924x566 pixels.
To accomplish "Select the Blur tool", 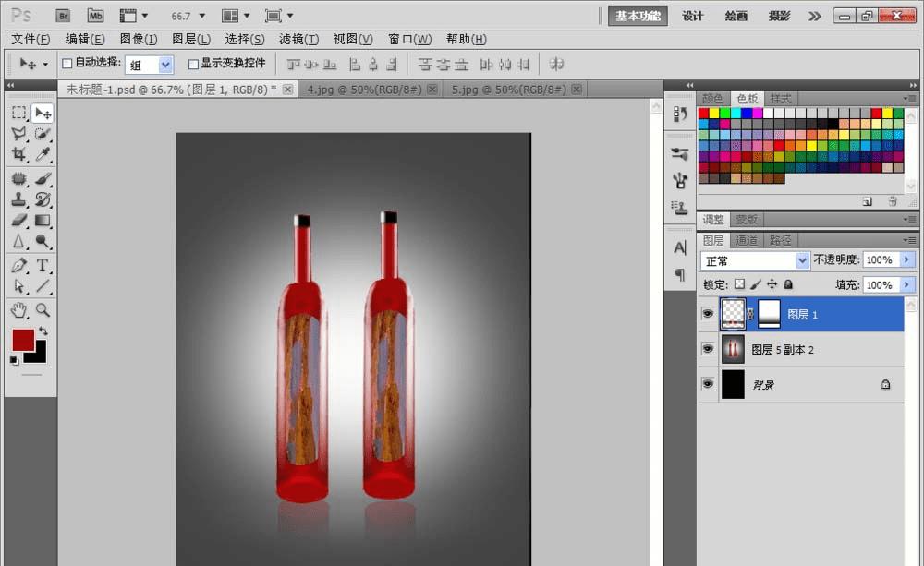I will click(18, 242).
